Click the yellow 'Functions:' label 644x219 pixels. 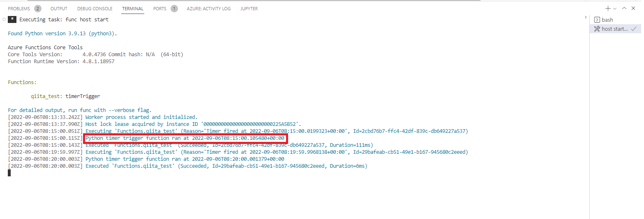(x=22, y=82)
